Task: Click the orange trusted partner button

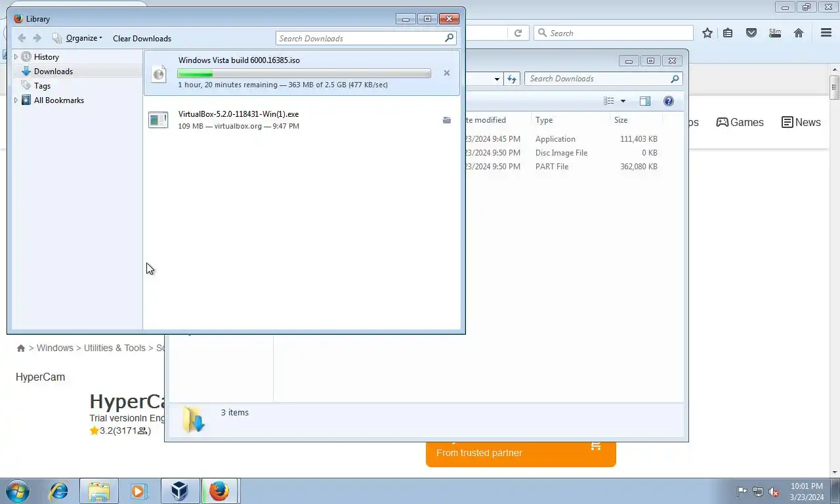Action: pos(521,453)
